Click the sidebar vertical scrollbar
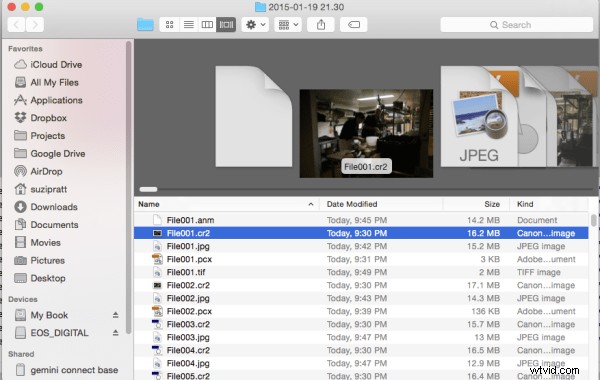Viewport: 600px width, 380px height. pos(129,188)
